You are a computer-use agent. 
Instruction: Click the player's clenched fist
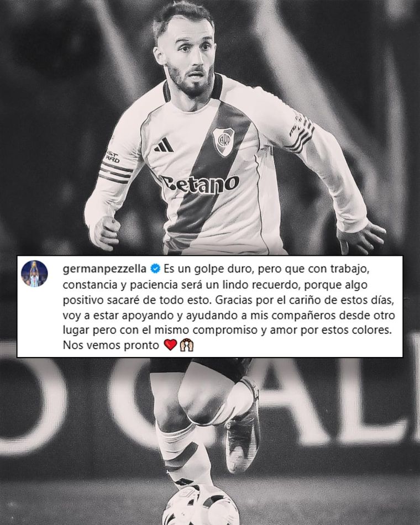[107, 232]
